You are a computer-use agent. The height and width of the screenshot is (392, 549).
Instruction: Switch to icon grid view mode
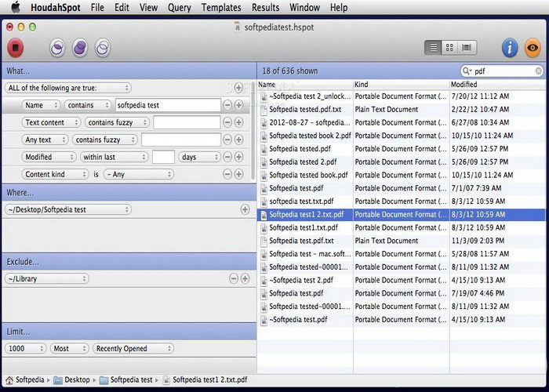point(449,48)
